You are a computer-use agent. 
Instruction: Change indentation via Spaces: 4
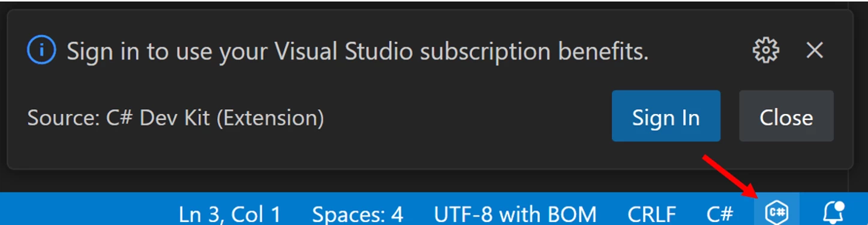pyautogui.click(x=358, y=214)
